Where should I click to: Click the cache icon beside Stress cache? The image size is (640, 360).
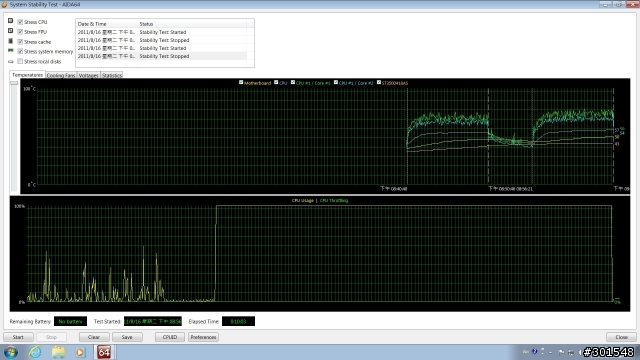tap(11, 41)
